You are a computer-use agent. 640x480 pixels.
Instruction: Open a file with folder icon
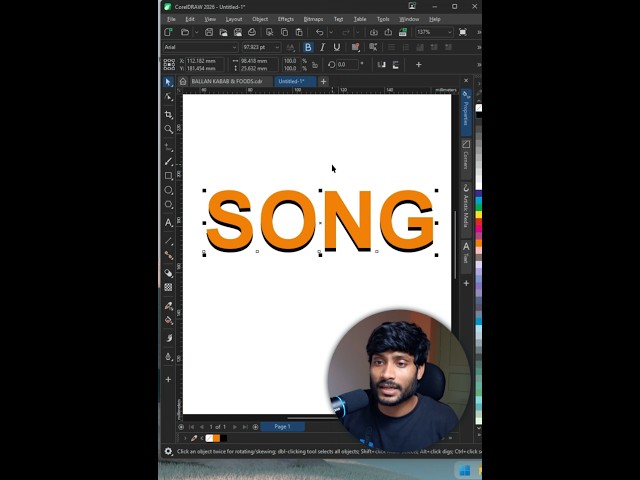pyautogui.click(x=185, y=32)
